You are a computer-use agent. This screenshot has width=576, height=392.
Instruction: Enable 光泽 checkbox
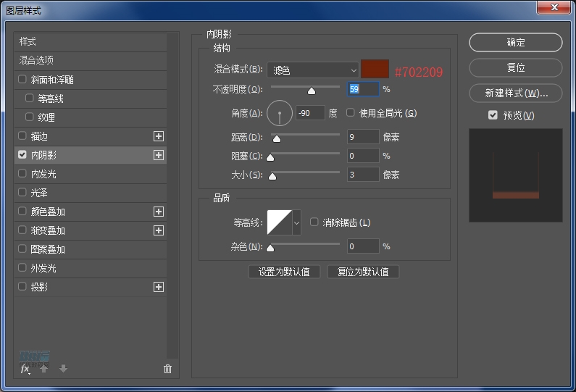tap(22, 192)
